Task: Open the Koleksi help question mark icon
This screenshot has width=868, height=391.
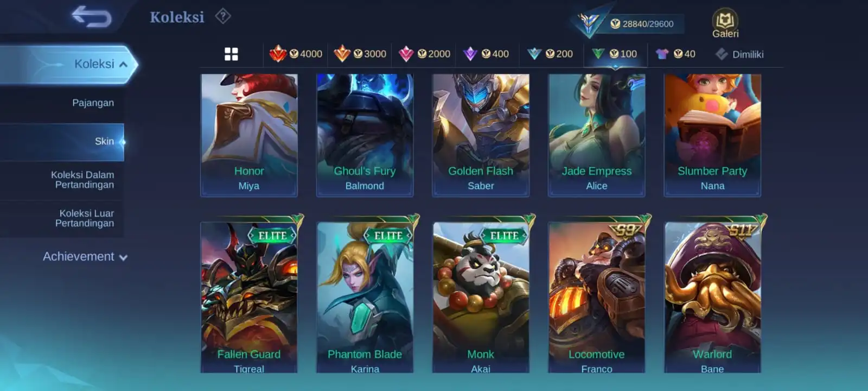Action: click(x=223, y=16)
